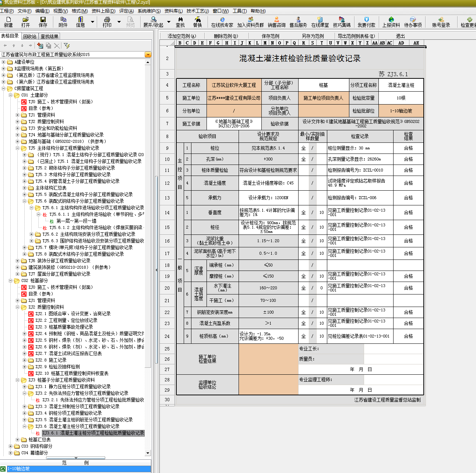The image size is (476, 473).
Task: Click the filter icon in tree toolbar
Action: tap(67, 46)
